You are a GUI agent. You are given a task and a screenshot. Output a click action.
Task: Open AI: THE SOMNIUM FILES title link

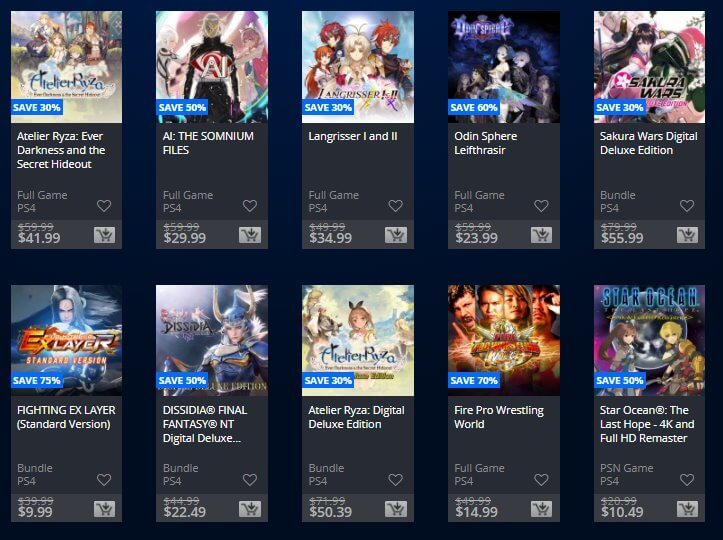pos(208,143)
